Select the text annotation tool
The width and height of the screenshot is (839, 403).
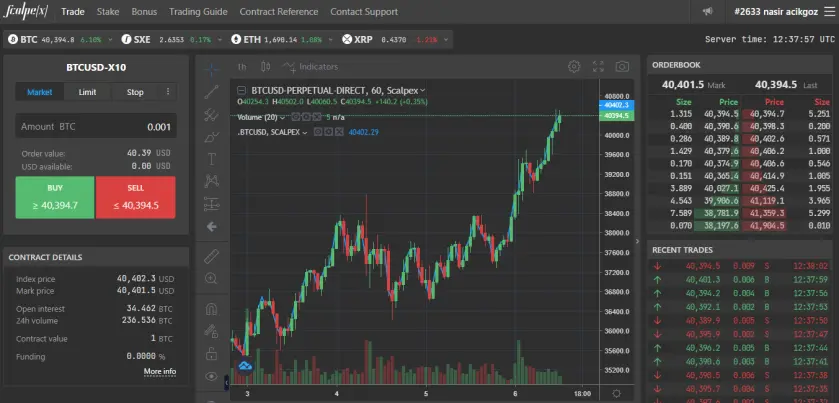(212, 159)
